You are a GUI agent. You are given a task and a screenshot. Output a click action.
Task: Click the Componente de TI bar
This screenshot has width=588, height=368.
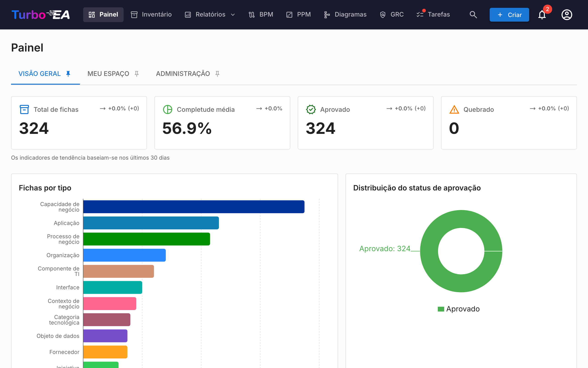click(x=119, y=271)
